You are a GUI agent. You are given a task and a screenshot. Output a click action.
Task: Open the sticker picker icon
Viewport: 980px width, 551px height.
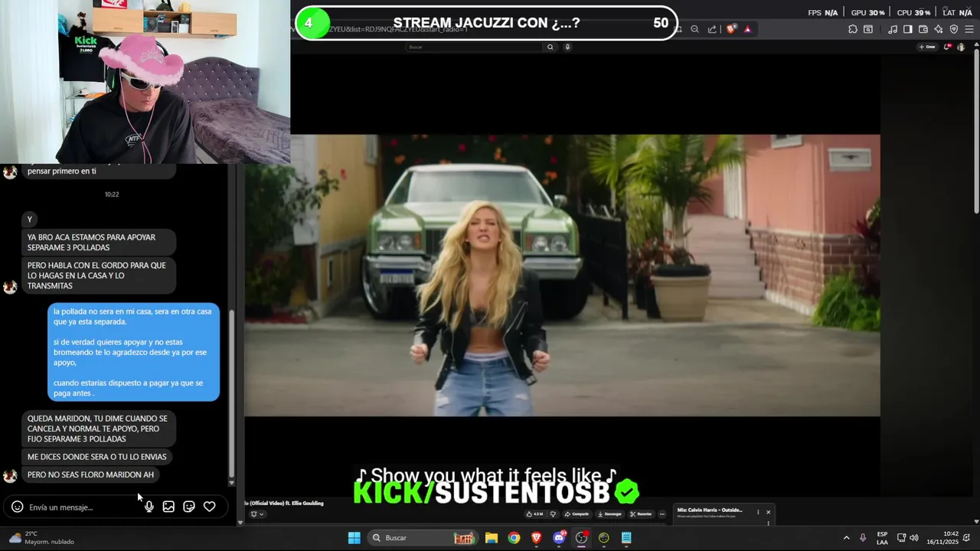pyautogui.click(x=189, y=507)
